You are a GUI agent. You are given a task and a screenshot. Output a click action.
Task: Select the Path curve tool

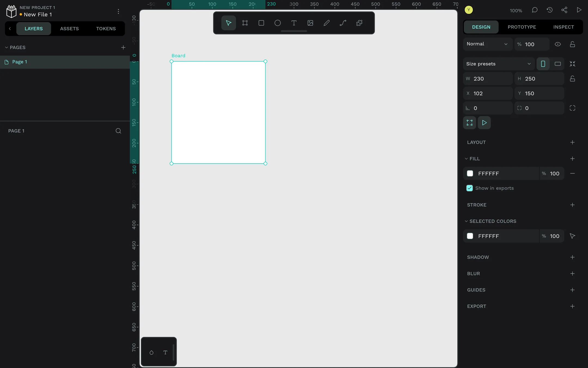pyautogui.click(x=343, y=23)
